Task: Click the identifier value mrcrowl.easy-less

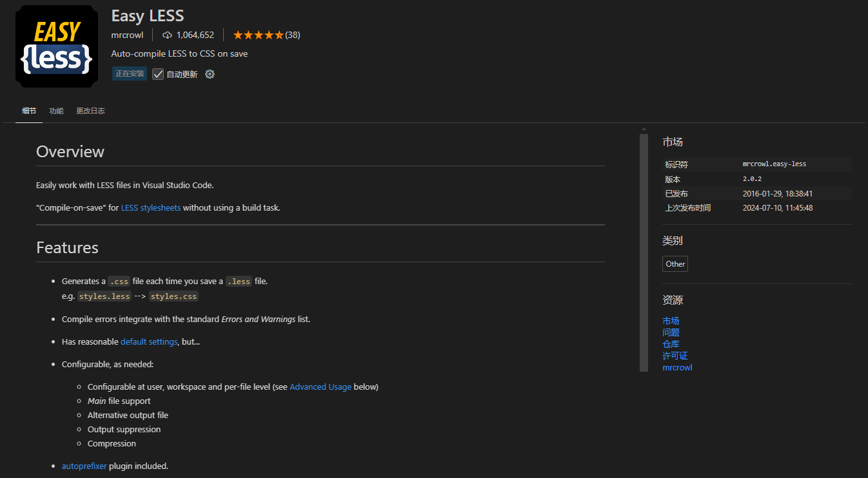Action: [774, 164]
